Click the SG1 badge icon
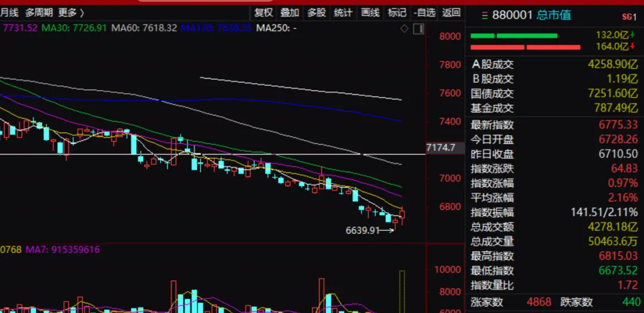 point(628,16)
